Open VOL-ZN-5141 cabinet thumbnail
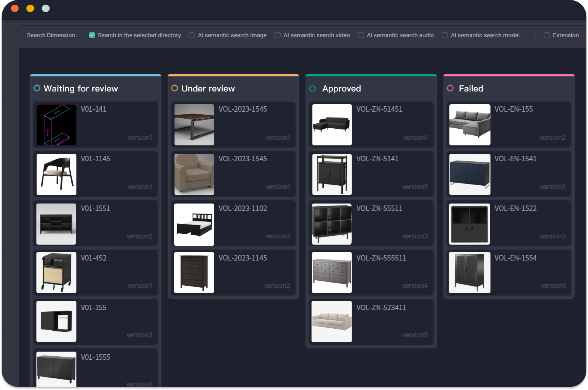 [x=332, y=174]
